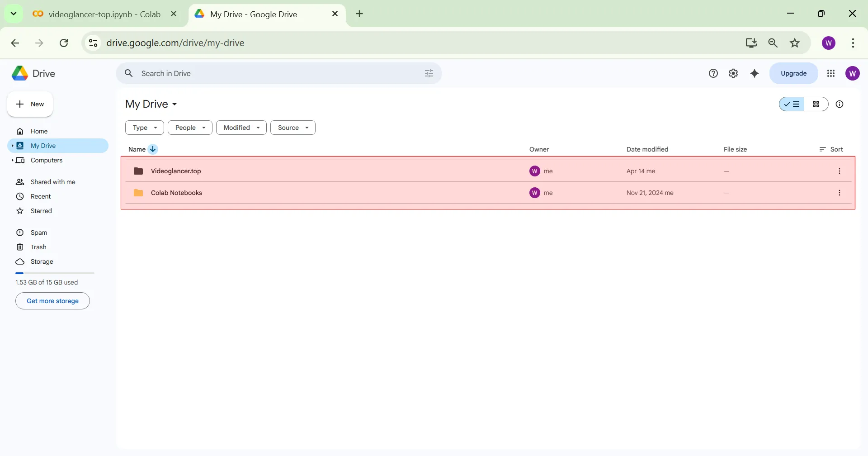Screen dimensions: 868x456
Task: Open more actions for Videoglancer.top
Action: pyautogui.click(x=840, y=171)
